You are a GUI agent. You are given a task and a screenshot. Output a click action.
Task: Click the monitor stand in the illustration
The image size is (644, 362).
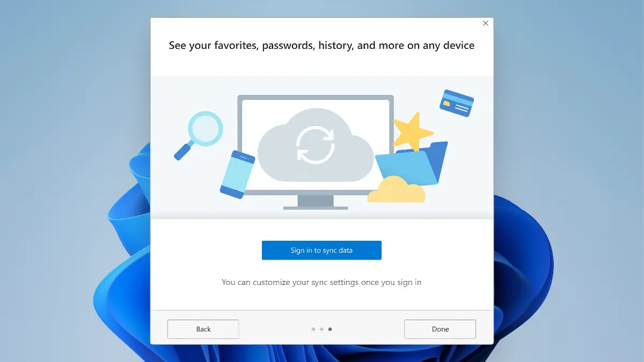pos(316,202)
